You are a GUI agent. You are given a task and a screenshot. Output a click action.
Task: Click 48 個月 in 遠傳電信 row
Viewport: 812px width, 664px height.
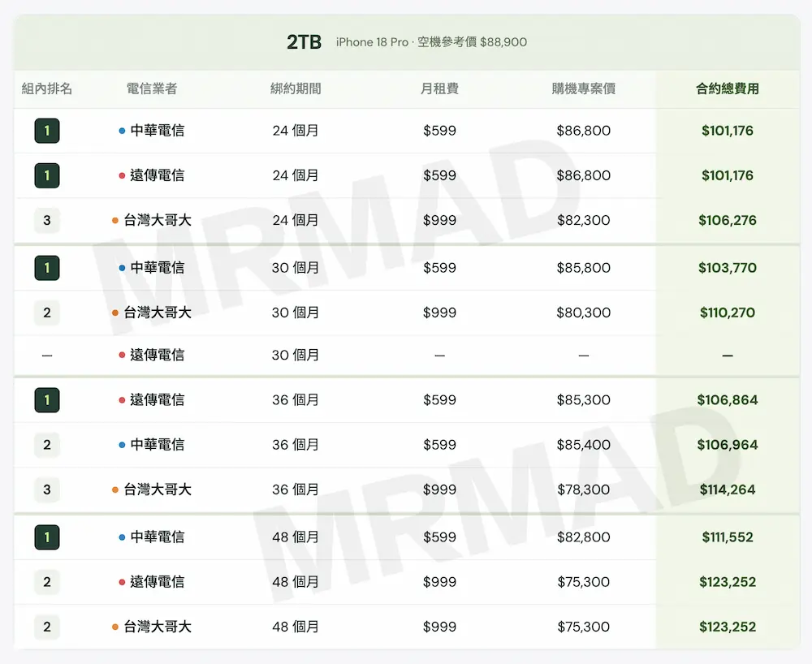[x=296, y=582]
